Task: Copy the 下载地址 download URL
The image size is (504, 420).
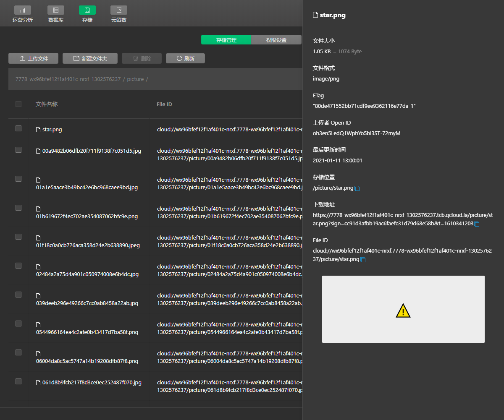Action: [x=477, y=224]
